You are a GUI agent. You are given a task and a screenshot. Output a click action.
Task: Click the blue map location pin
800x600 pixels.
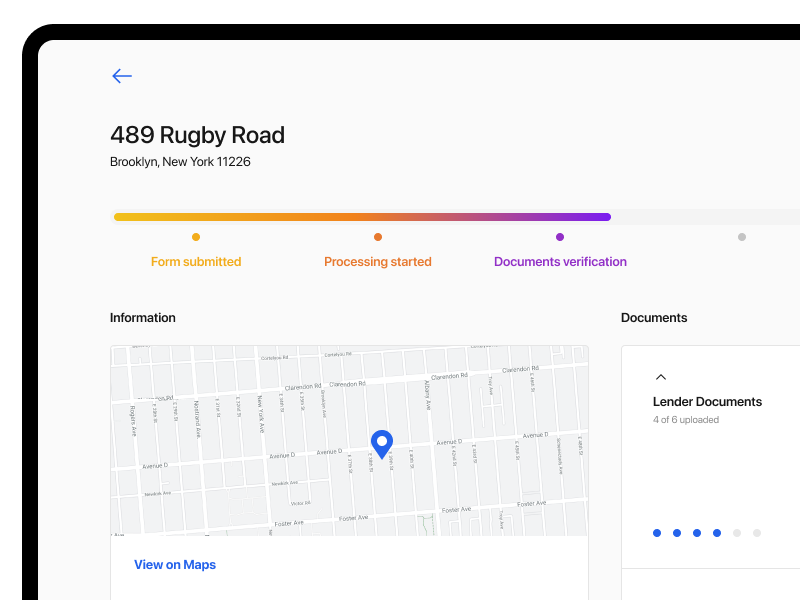pyautogui.click(x=381, y=443)
